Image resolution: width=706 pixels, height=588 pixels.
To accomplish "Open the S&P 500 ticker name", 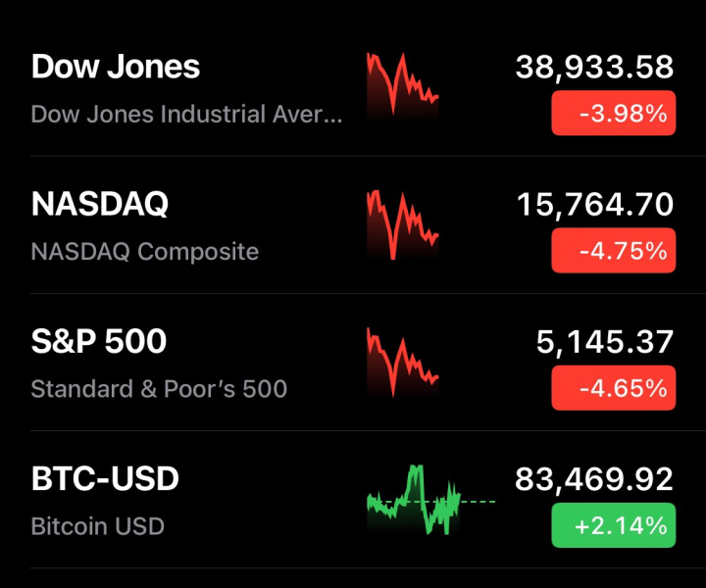I will point(99,341).
